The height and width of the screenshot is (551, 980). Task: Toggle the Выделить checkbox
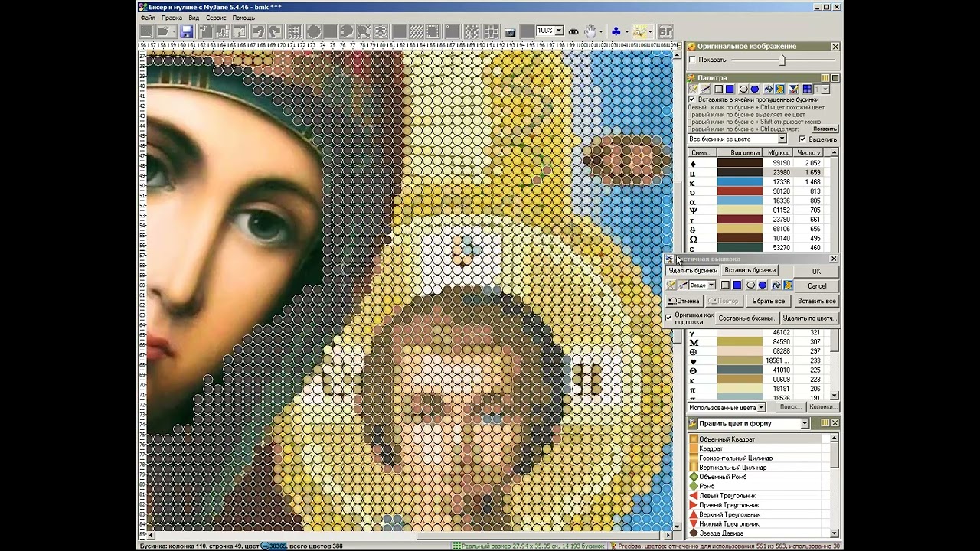coord(802,139)
